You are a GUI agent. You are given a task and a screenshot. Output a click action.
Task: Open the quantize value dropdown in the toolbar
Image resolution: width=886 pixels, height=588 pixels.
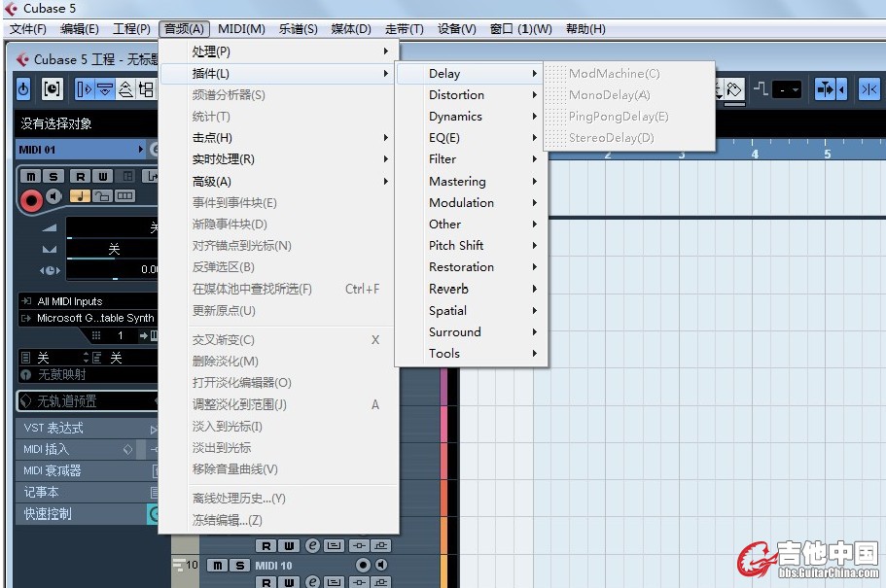coord(787,90)
